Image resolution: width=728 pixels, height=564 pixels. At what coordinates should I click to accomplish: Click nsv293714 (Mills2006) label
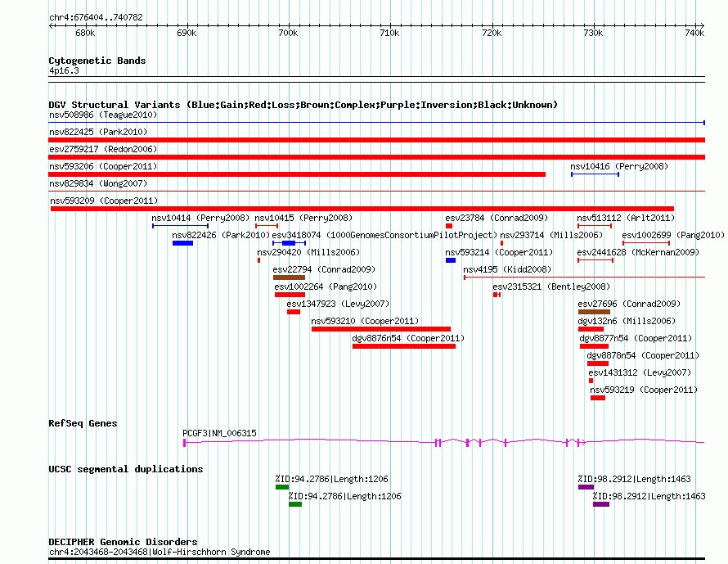tap(551, 235)
